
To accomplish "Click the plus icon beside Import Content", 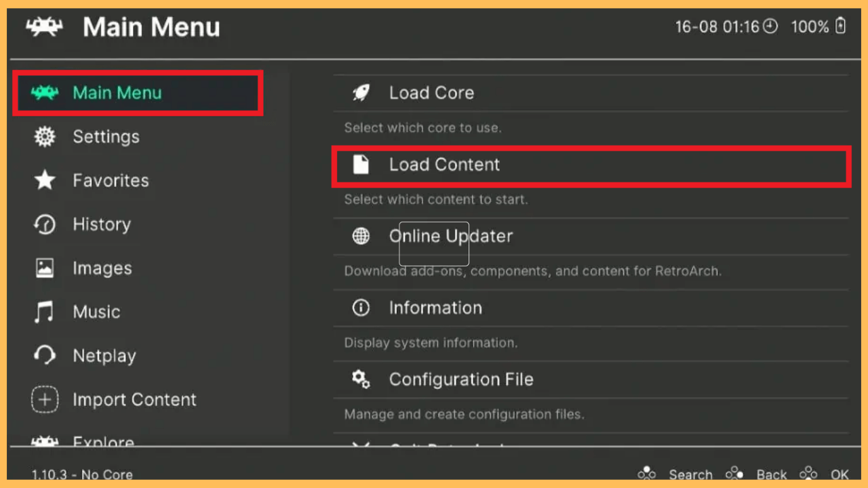I will coord(44,399).
